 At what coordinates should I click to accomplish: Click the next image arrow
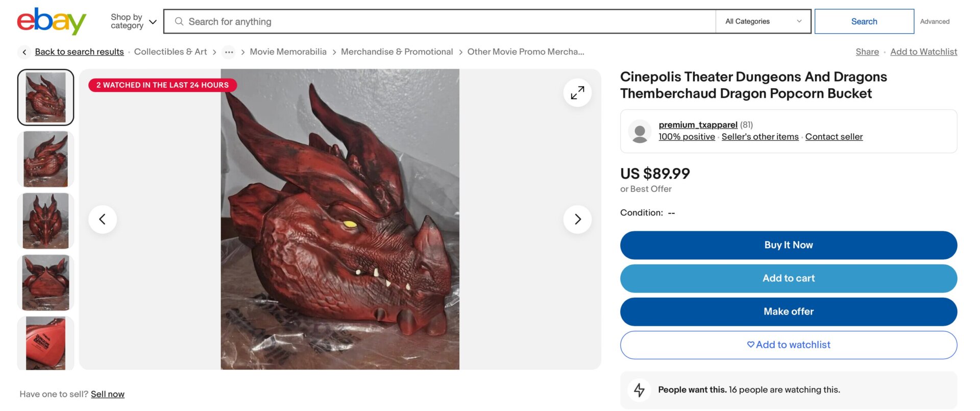pos(577,219)
